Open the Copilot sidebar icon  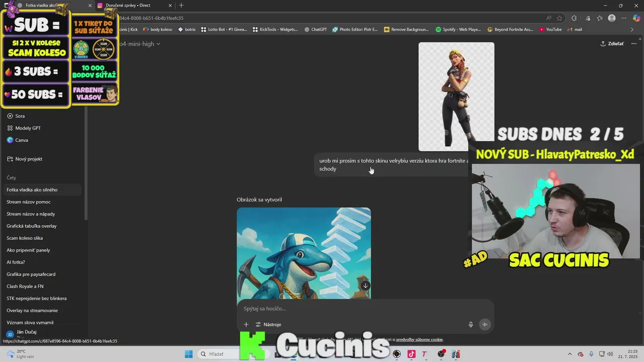pyautogui.click(x=636, y=18)
